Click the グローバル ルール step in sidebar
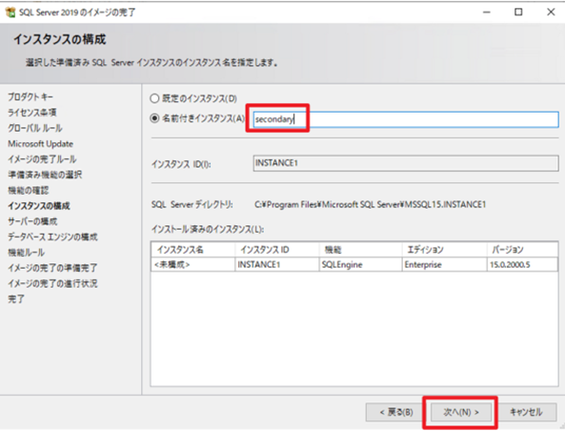Viewport: 565px width, 434px height. click(x=35, y=128)
